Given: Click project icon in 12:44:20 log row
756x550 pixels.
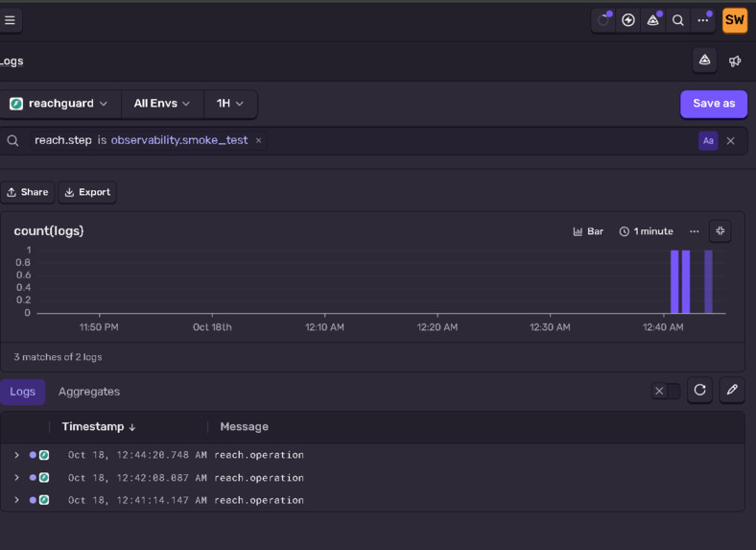Looking at the screenshot, I should [x=44, y=455].
